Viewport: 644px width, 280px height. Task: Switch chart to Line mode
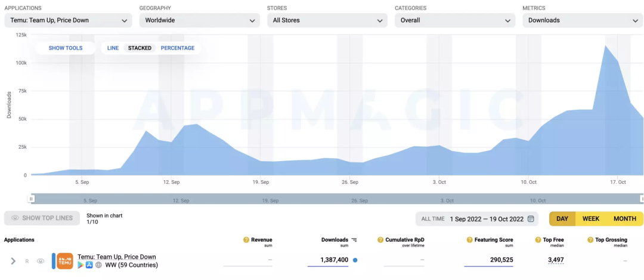(x=113, y=48)
